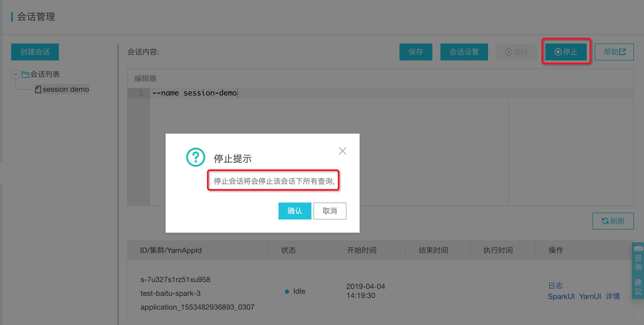Click editor line number 1
This screenshot has width=644, height=325.
tap(141, 93)
